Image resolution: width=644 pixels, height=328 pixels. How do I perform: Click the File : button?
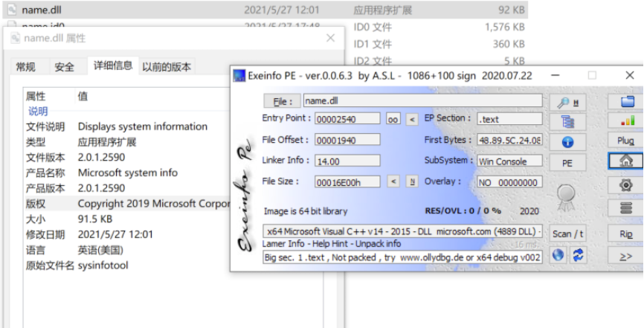click(282, 101)
